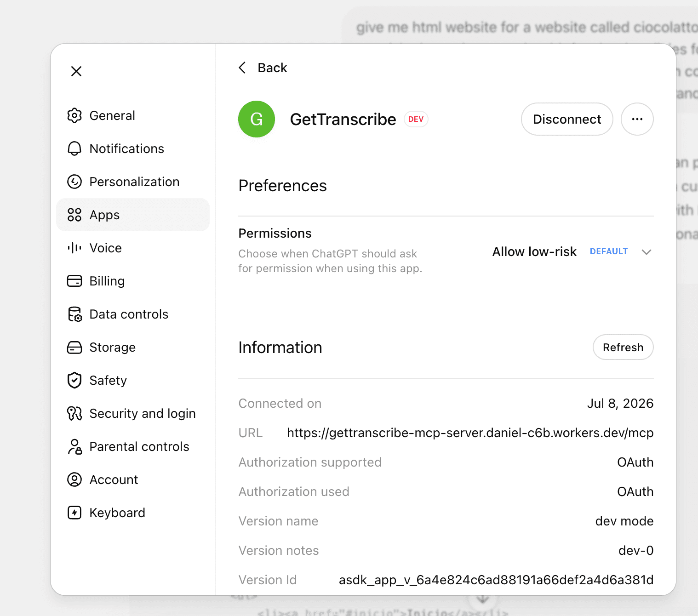Go to Account settings
Viewport: 698px width, 616px height.
click(133, 479)
